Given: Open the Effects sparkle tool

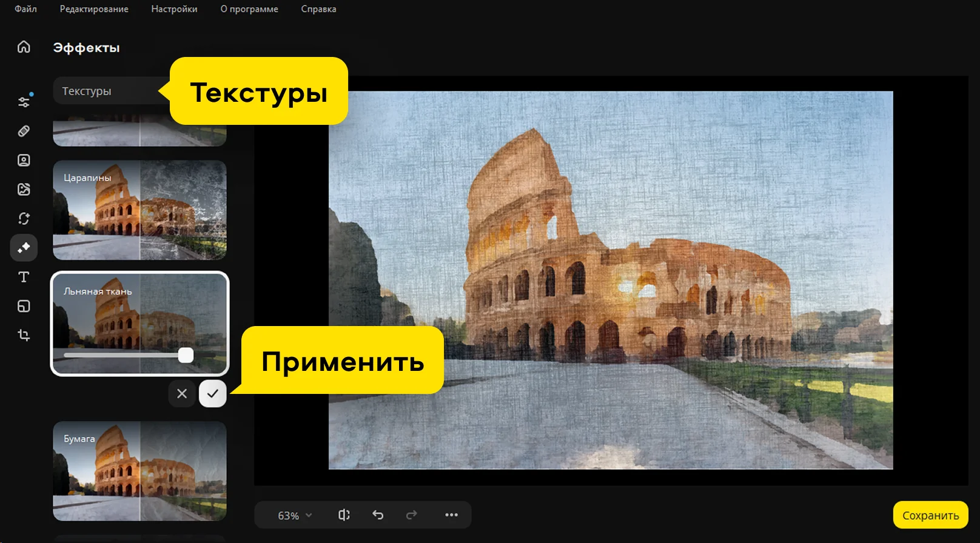Looking at the screenshot, I should (x=24, y=247).
